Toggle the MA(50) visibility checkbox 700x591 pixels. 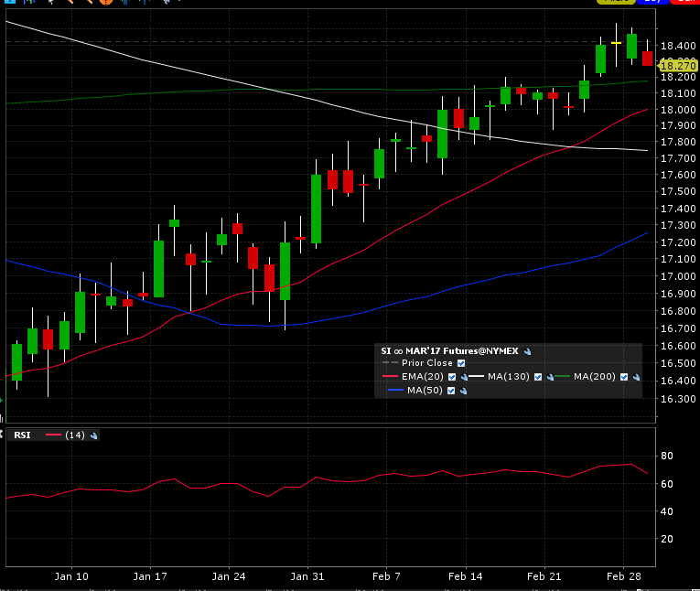[x=452, y=391]
